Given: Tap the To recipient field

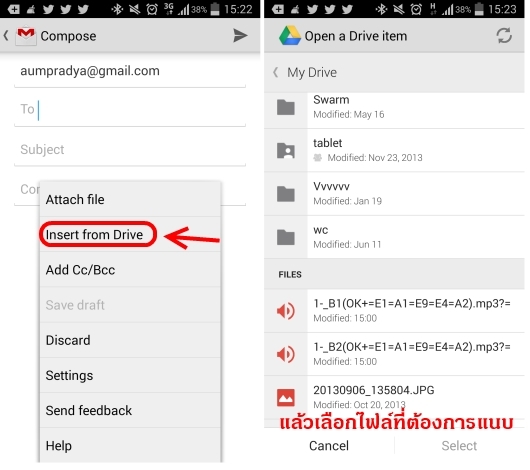Looking at the screenshot, I should pyautogui.click(x=130, y=110).
